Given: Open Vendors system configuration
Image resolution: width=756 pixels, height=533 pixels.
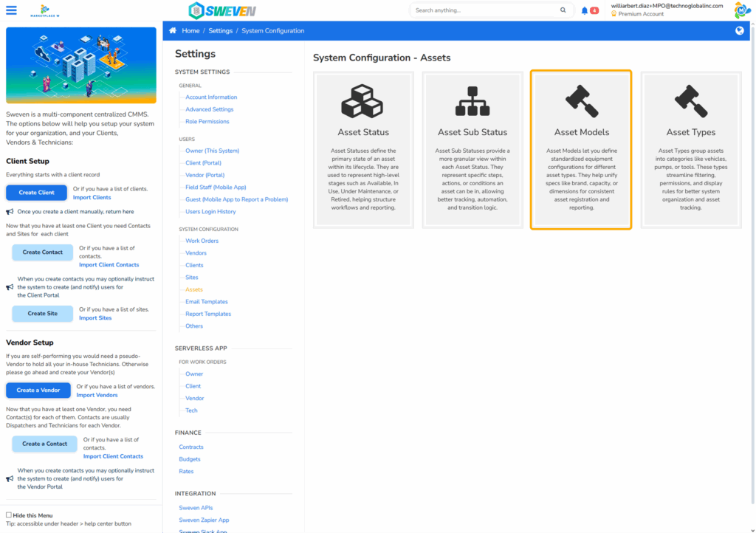Looking at the screenshot, I should pos(196,253).
